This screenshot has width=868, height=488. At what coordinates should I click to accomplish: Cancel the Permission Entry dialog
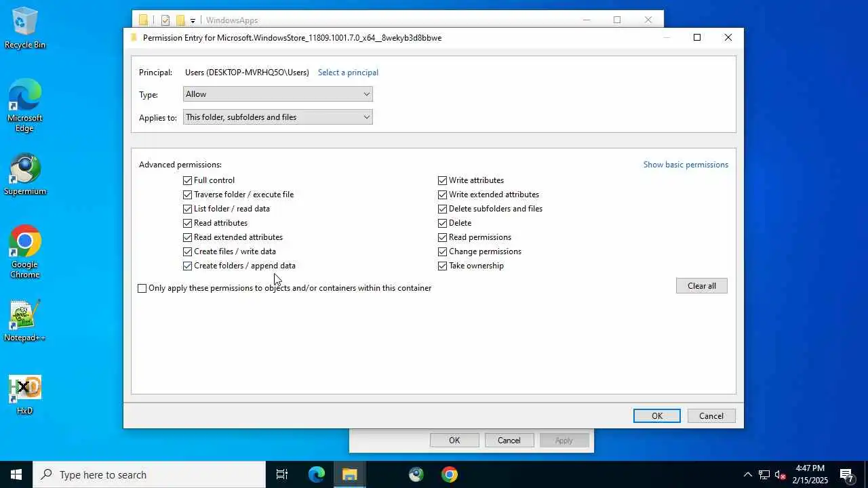[711, 416]
